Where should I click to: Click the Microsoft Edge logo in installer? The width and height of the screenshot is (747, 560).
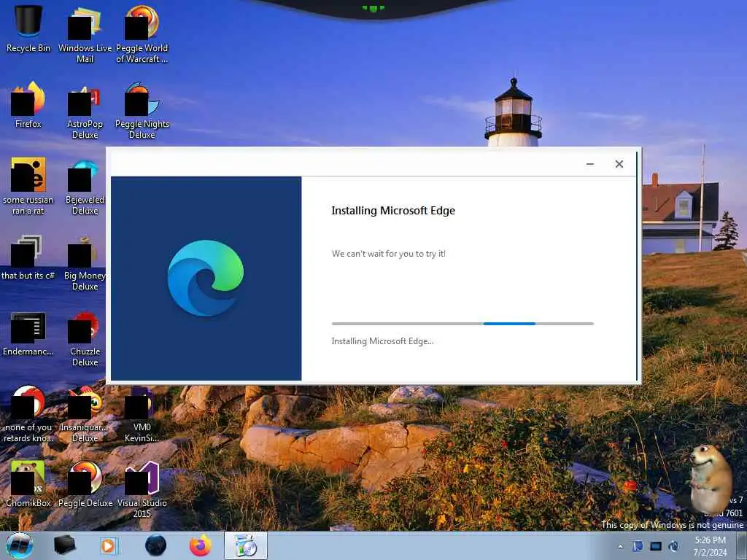[206, 278]
